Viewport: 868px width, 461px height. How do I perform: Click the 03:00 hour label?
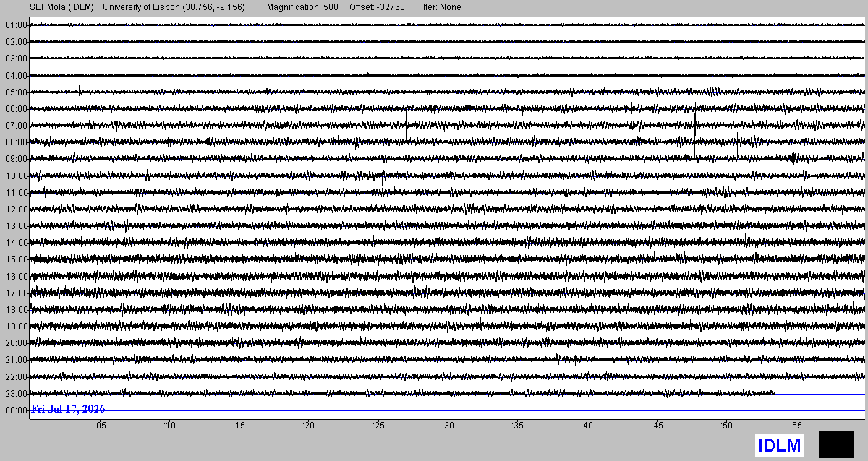pyautogui.click(x=16, y=59)
